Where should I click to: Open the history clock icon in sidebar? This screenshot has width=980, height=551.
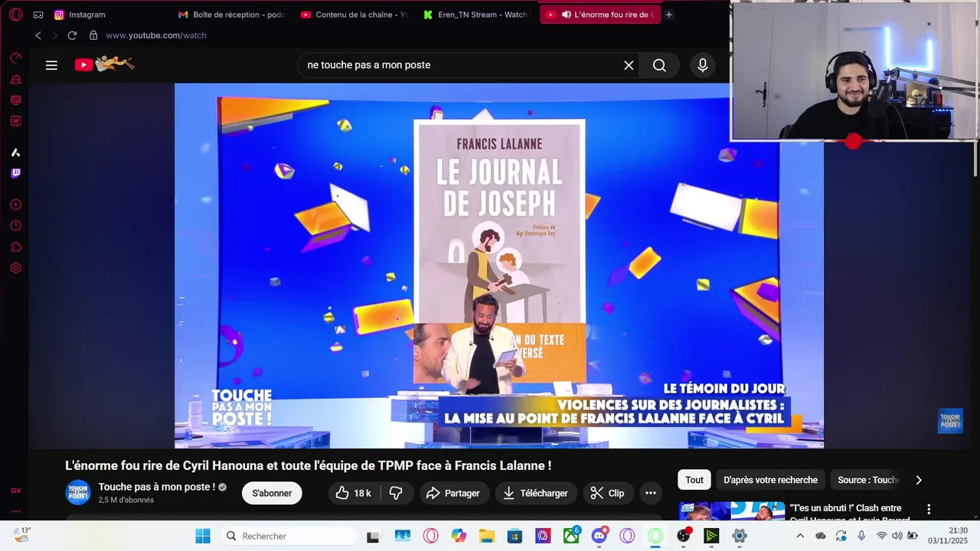click(16, 226)
